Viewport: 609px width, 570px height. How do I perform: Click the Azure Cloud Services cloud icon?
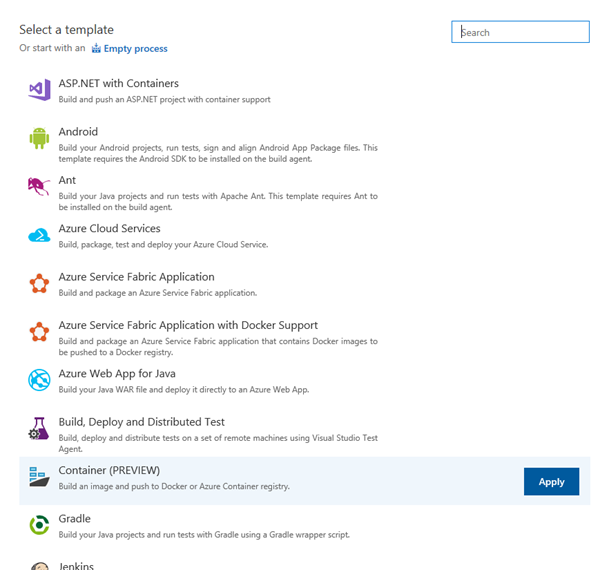pyautogui.click(x=39, y=235)
